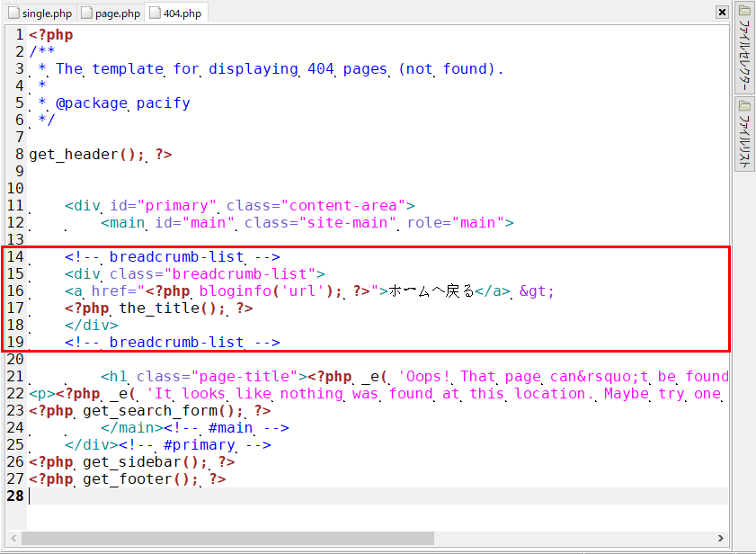Click the scroll left arrow

point(13,538)
